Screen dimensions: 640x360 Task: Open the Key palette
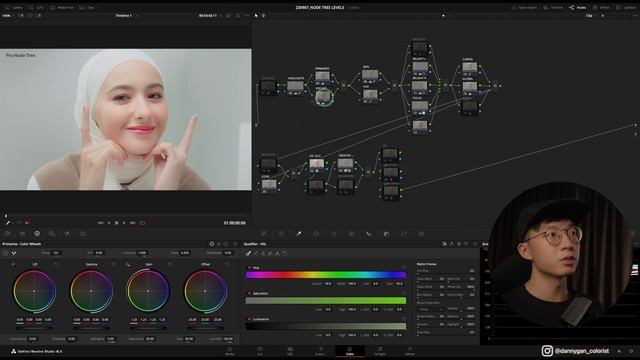(386, 233)
